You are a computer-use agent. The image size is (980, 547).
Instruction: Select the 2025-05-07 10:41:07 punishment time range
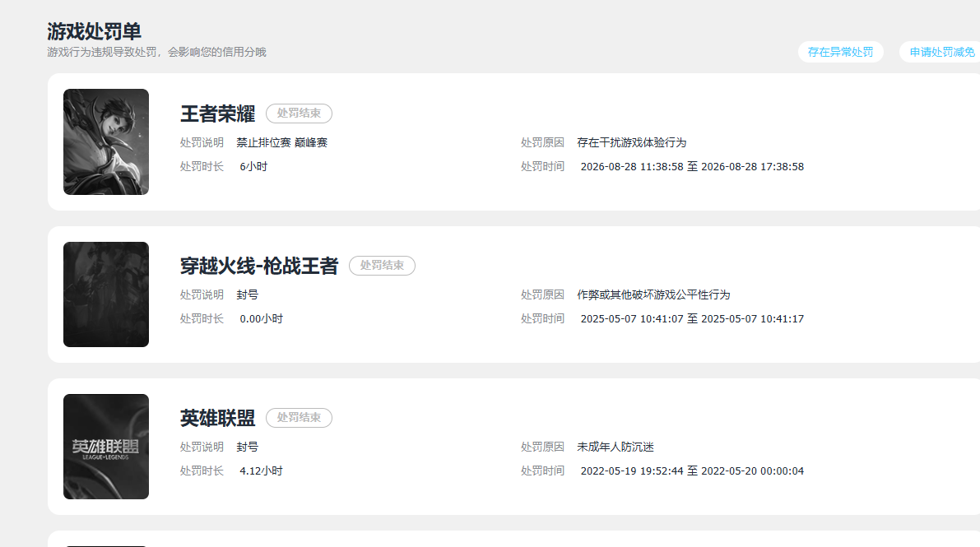click(692, 319)
